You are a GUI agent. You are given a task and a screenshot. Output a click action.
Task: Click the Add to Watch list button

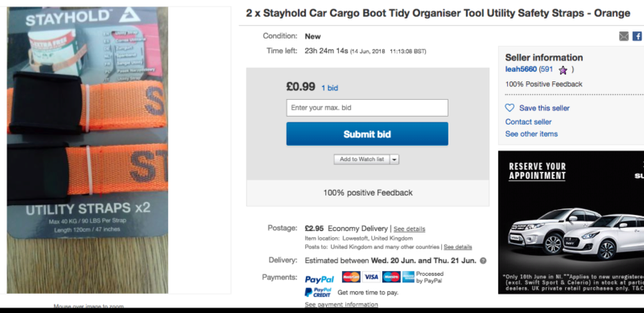pyautogui.click(x=361, y=159)
